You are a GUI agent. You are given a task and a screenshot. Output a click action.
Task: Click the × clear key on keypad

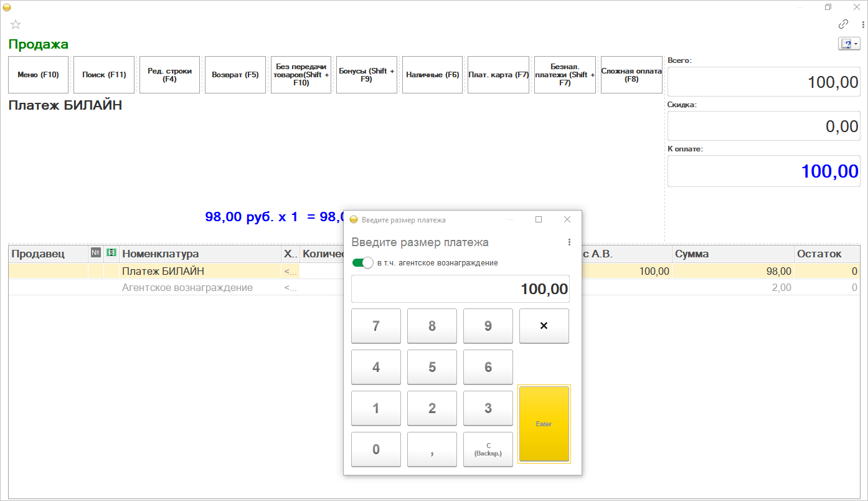coord(544,326)
